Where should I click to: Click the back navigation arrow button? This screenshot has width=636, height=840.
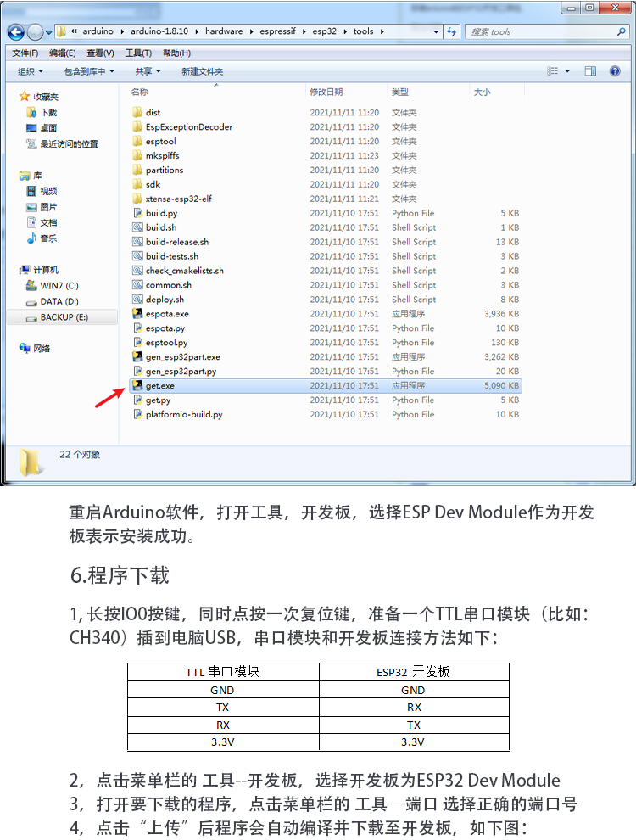(x=16, y=32)
